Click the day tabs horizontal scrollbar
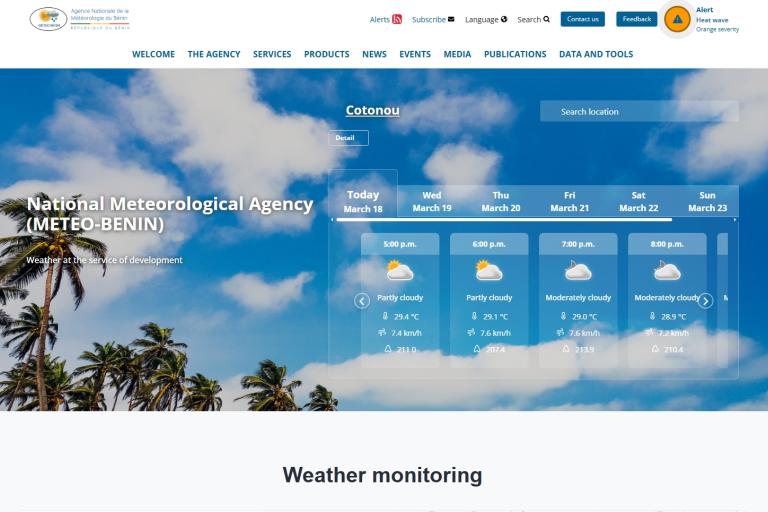Screen dimensions: 768x512 click(x=504, y=220)
